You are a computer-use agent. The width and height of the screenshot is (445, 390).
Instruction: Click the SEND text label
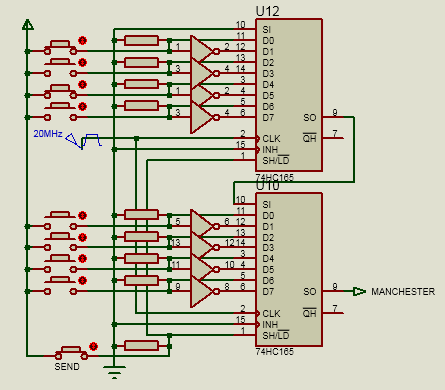pos(67,367)
